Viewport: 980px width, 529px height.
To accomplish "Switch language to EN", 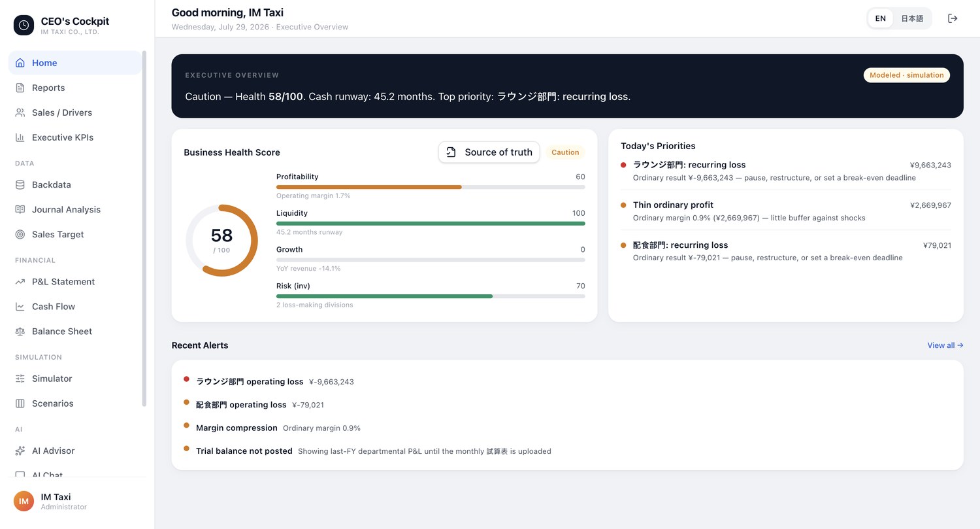I will point(881,18).
